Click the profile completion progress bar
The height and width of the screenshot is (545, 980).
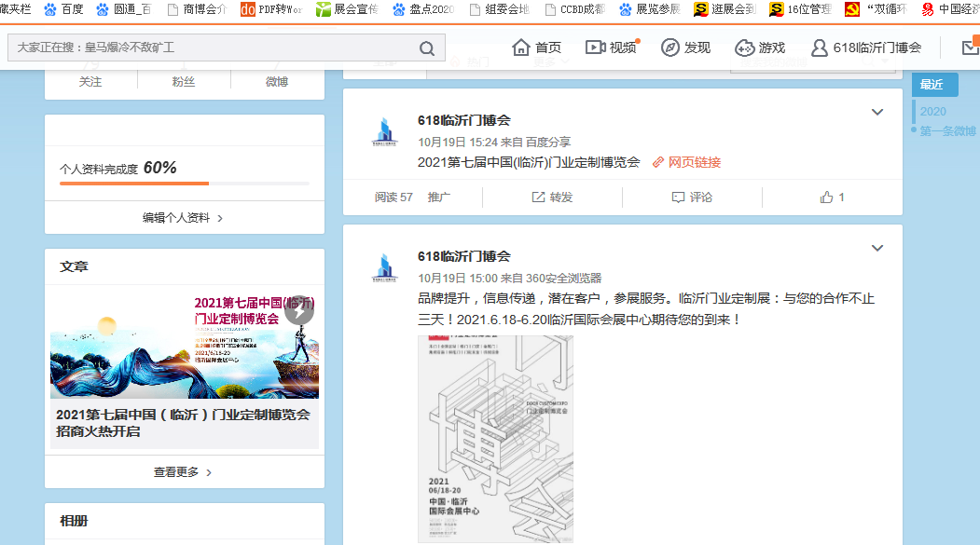point(184,184)
